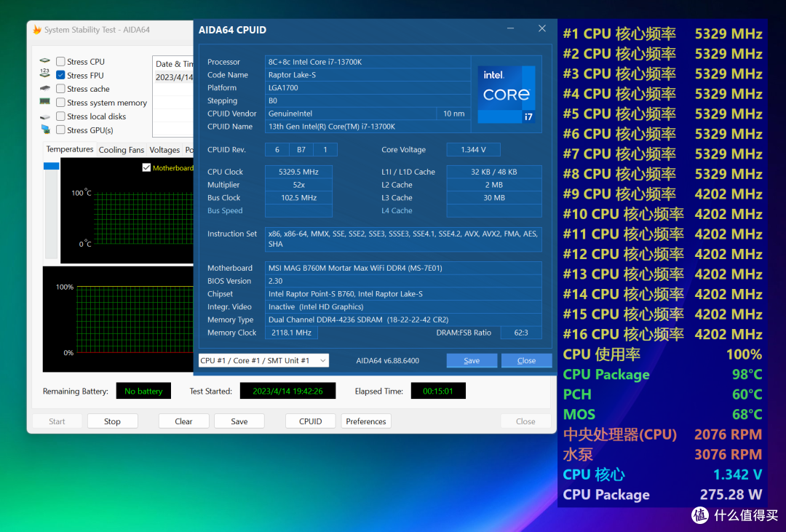
Task: Click the CPUID Name value field
Action: 368,127
